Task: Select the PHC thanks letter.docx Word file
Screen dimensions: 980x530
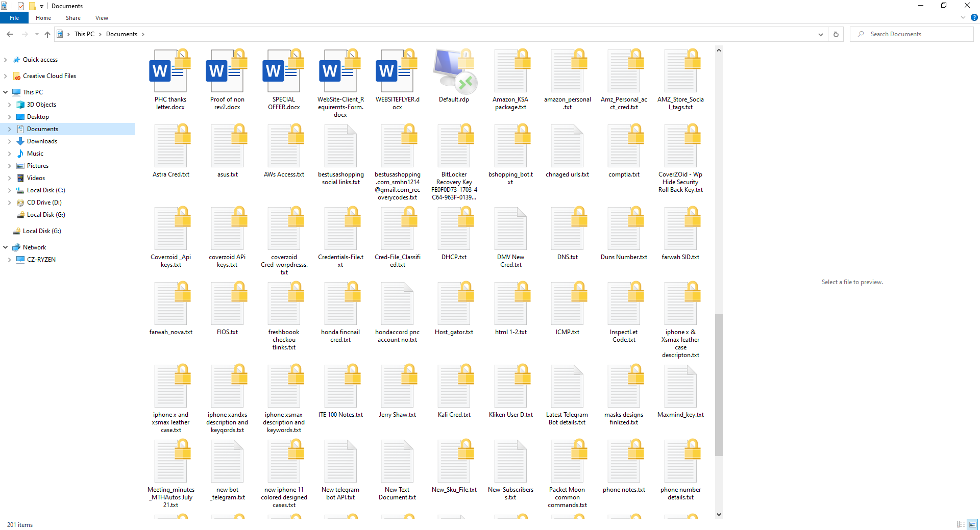Action: pos(170,79)
